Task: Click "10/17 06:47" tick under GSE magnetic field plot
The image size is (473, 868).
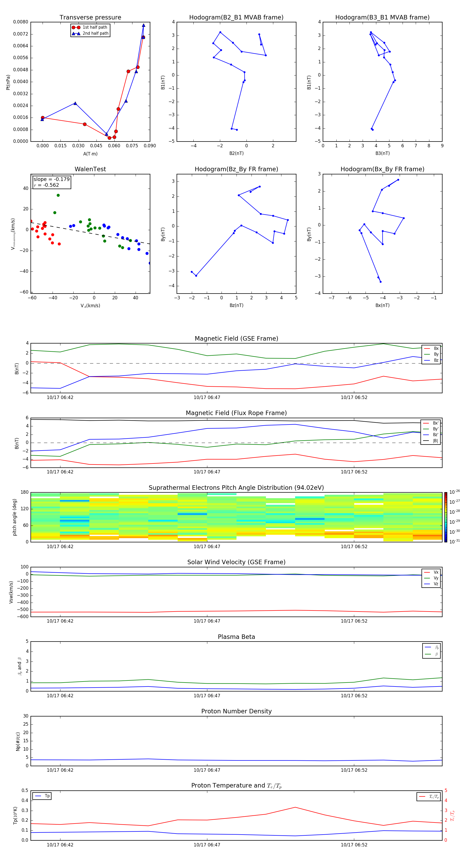Action: 207,397
